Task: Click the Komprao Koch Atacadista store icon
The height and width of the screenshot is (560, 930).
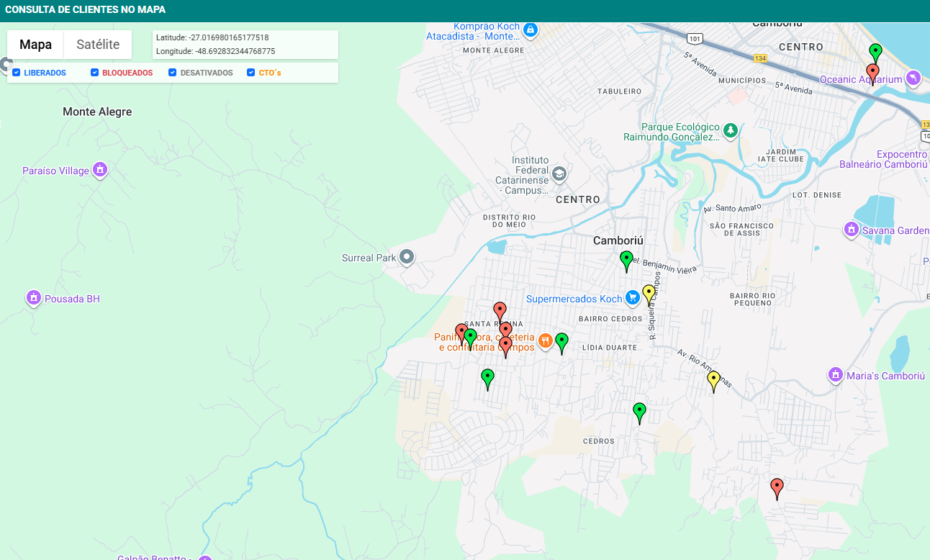Action: tap(530, 30)
